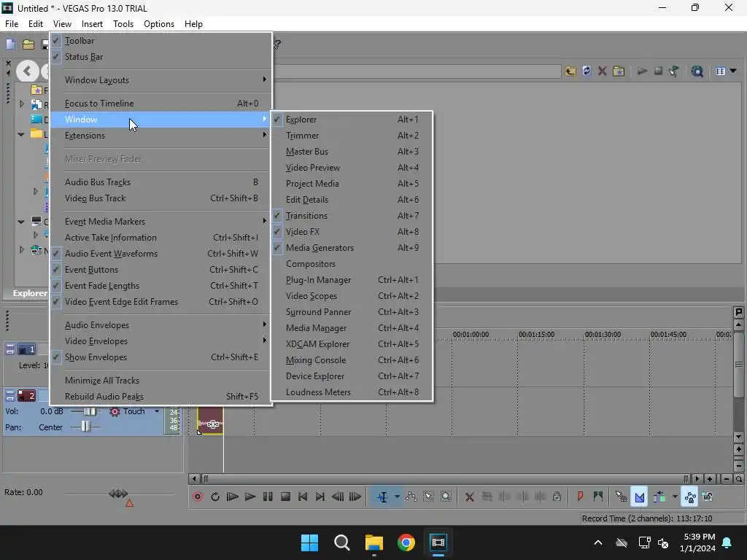Open Get Media from Web icon
Image resolution: width=747 pixels, height=560 pixels.
(697, 71)
